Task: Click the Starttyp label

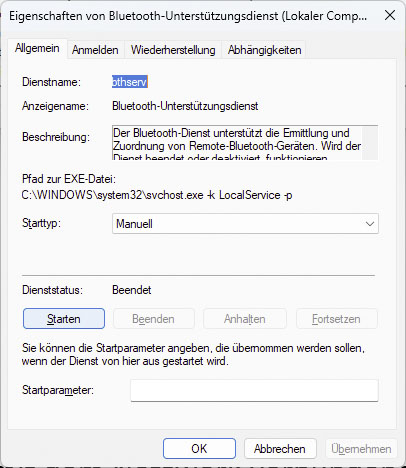Action: coord(41,223)
